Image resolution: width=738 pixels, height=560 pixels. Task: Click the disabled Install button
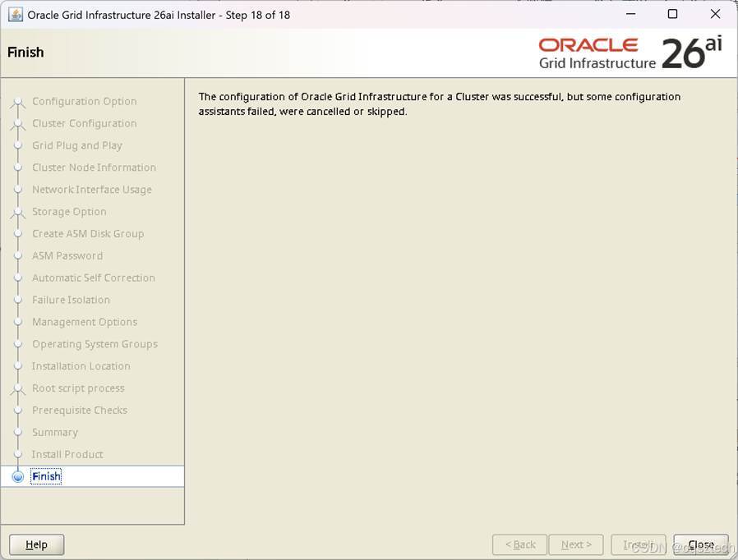click(639, 544)
